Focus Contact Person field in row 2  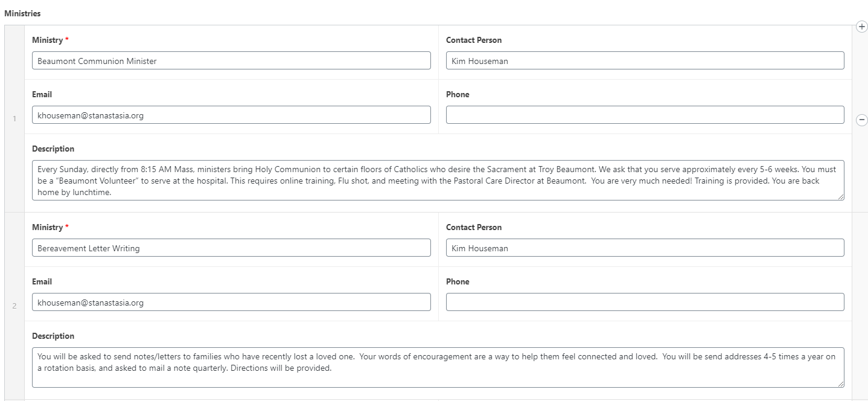(645, 248)
